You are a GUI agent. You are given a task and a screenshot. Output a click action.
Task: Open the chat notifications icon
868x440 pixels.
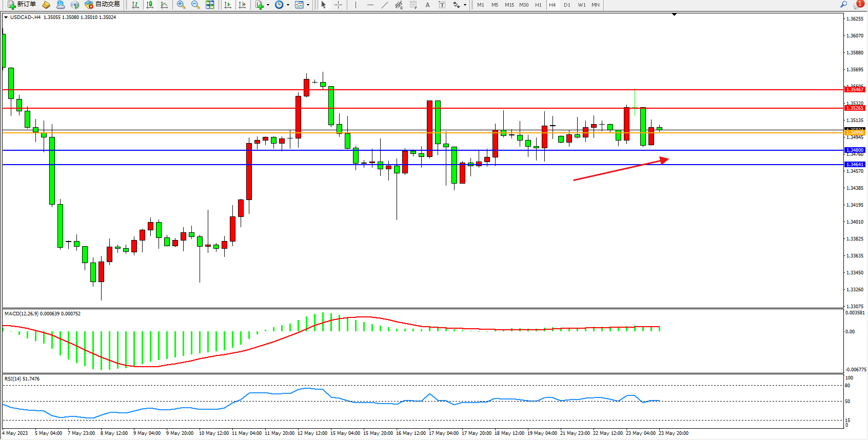pos(858,5)
